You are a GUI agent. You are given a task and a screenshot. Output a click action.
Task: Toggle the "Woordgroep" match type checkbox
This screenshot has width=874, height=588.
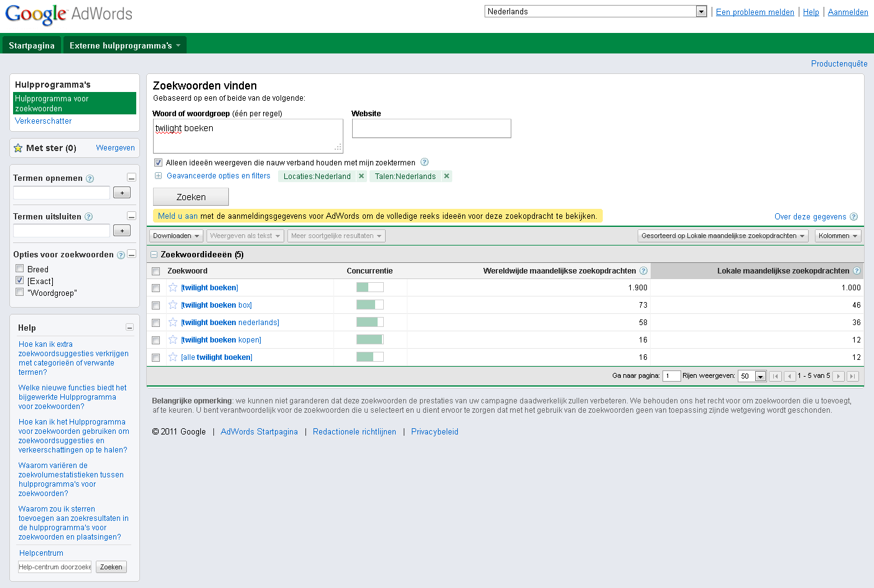19,292
